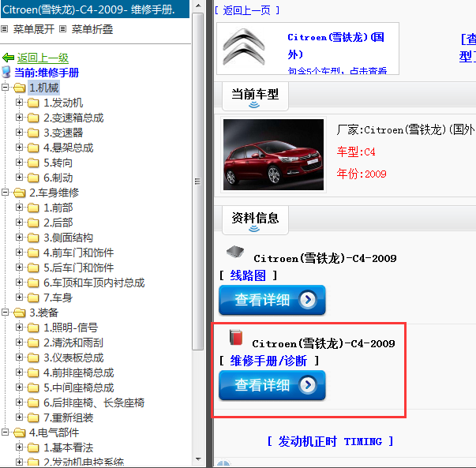Click the 4.电气部件 open folder icon

[20, 432]
